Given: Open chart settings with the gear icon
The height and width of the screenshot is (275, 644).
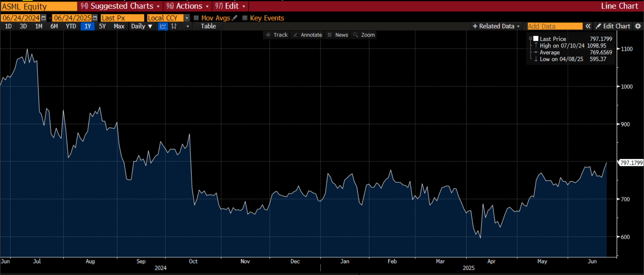Looking at the screenshot, I should pyautogui.click(x=638, y=26).
